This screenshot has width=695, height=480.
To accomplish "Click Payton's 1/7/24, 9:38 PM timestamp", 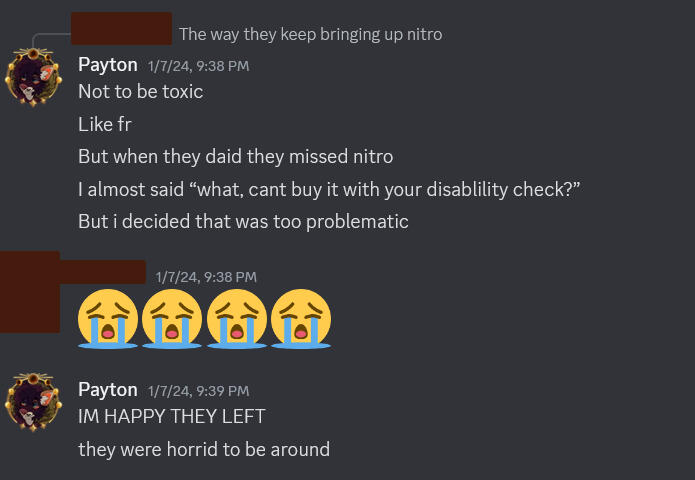I will coord(199,66).
